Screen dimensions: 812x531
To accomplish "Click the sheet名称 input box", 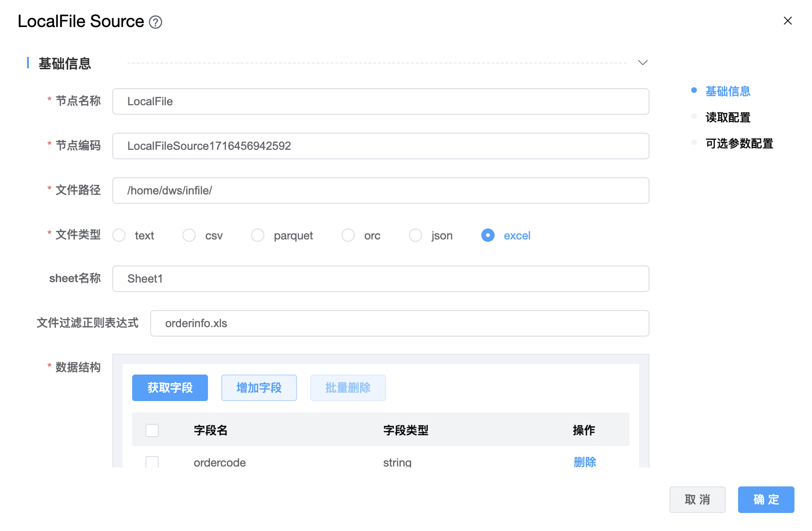I will tap(380, 279).
